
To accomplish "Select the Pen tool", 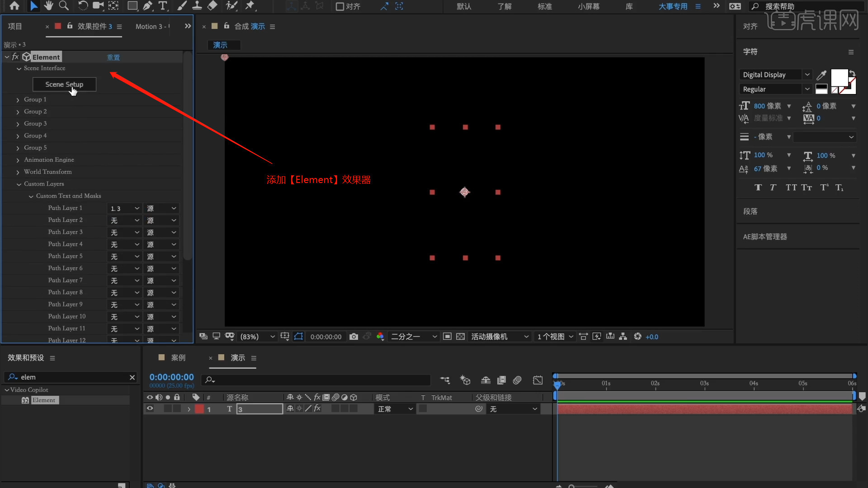I will point(148,6).
